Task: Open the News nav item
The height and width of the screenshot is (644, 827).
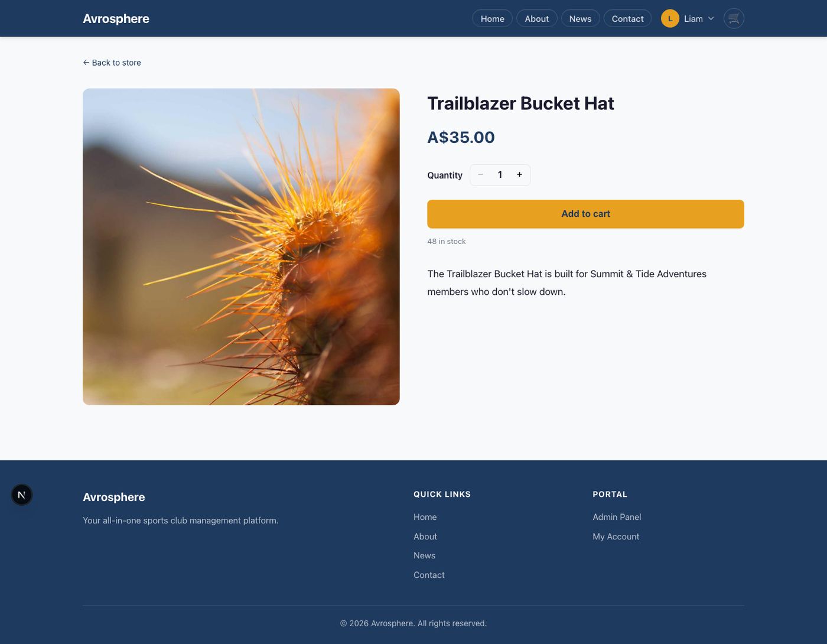Action: pos(580,18)
